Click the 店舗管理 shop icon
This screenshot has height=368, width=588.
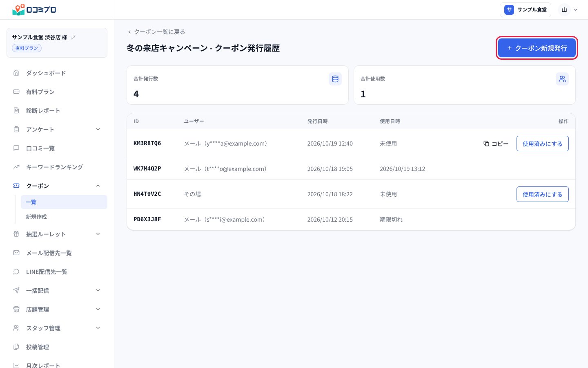[16, 309]
